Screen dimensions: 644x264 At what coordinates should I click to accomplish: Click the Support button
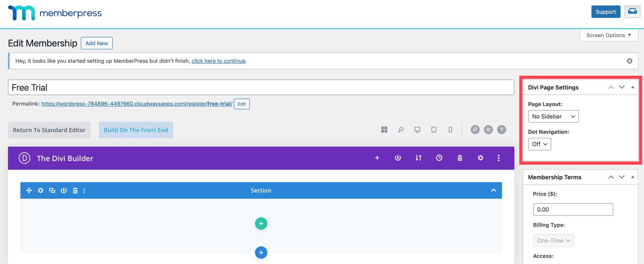point(606,11)
